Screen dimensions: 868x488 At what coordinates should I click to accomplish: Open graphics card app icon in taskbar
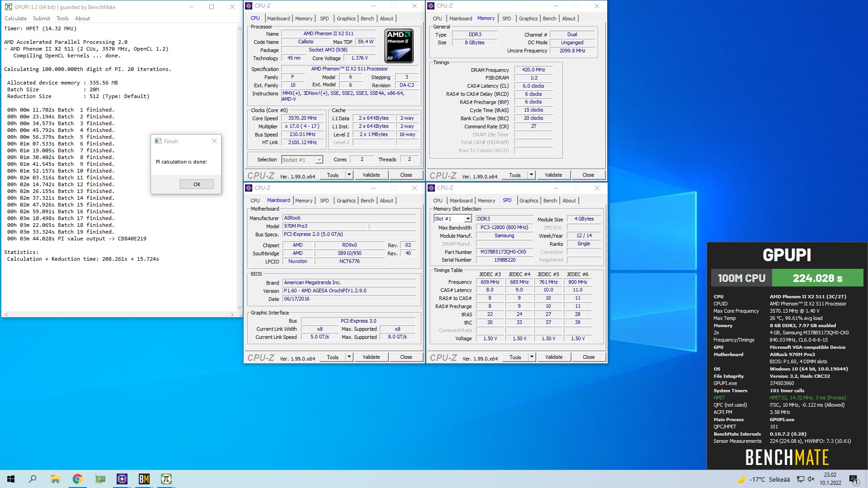[100, 479]
